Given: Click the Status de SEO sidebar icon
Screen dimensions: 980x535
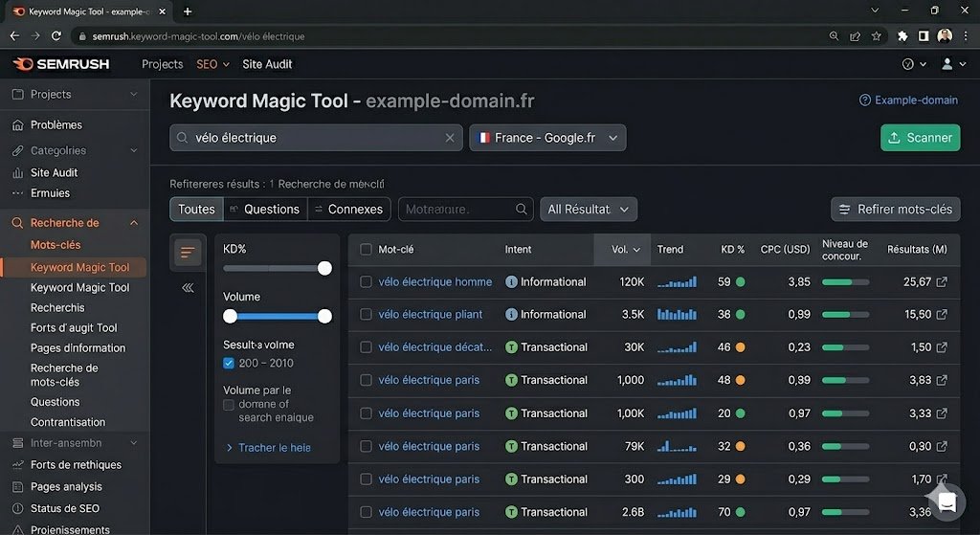Looking at the screenshot, I should 17,509.
